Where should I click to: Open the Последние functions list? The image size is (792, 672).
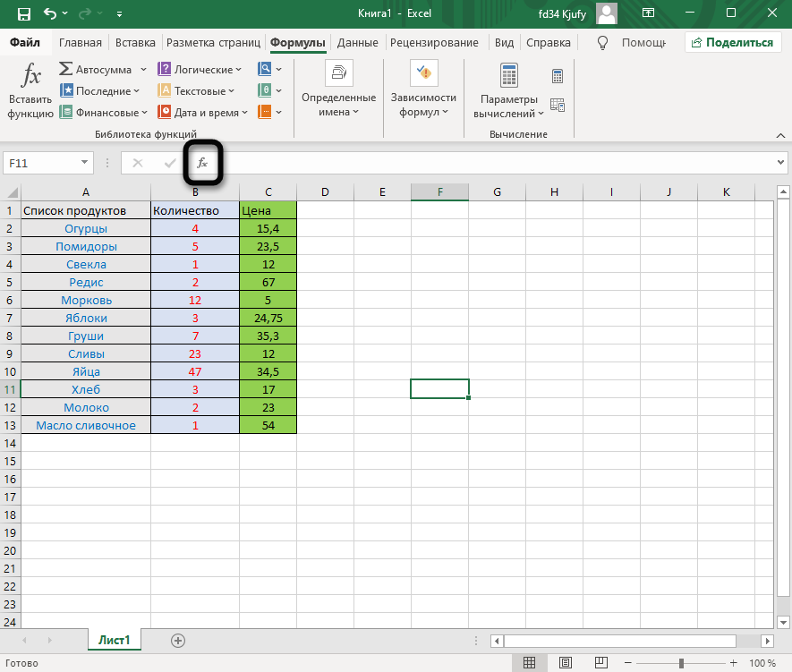click(x=99, y=91)
